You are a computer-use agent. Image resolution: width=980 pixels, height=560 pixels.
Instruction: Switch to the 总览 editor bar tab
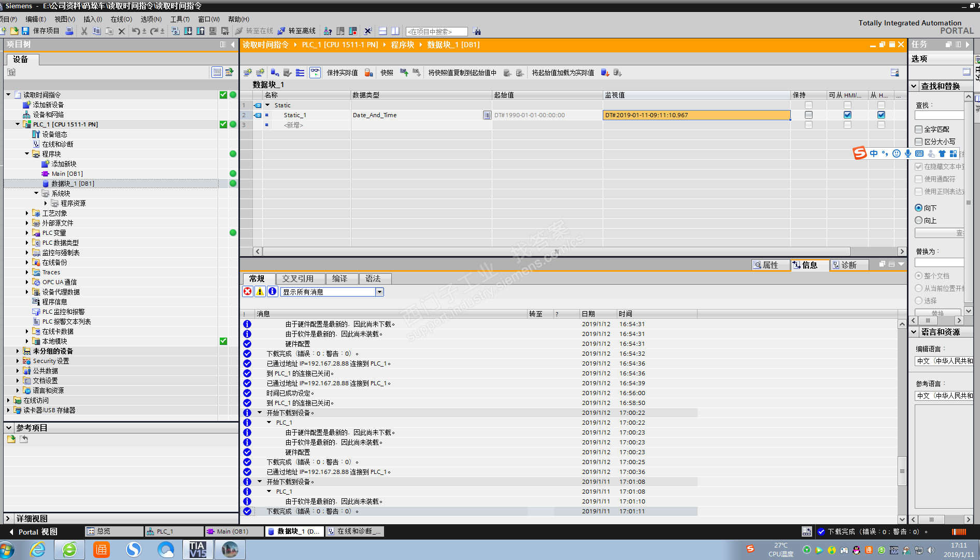[x=114, y=531]
